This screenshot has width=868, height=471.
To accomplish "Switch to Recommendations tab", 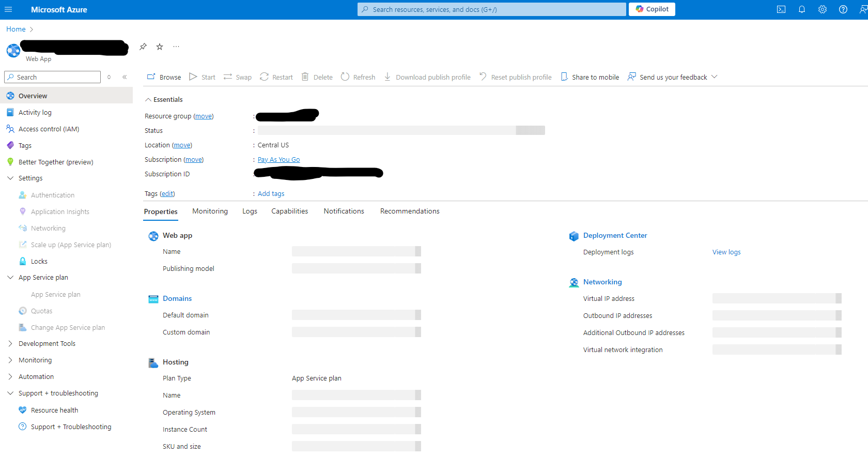I will coord(410,211).
